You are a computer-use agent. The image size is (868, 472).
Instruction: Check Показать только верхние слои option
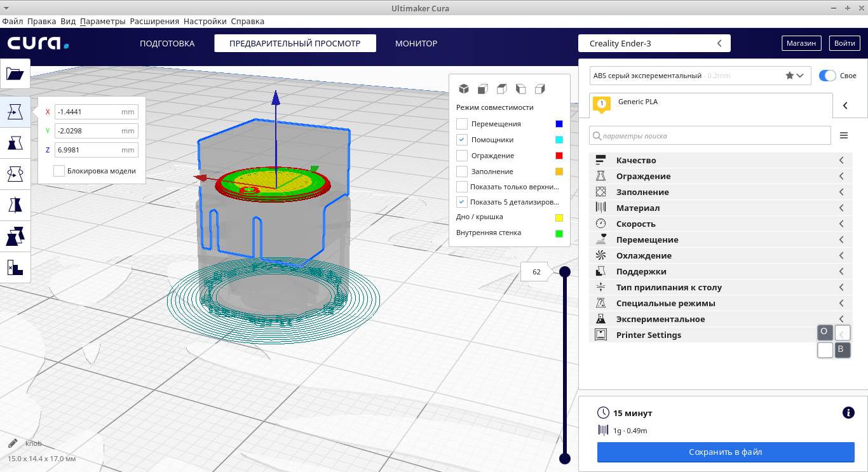tap(462, 187)
